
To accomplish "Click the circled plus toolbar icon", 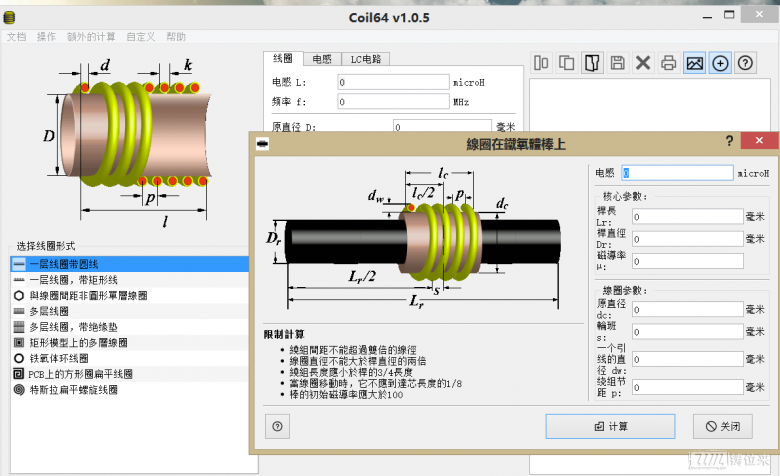I will [x=720, y=63].
